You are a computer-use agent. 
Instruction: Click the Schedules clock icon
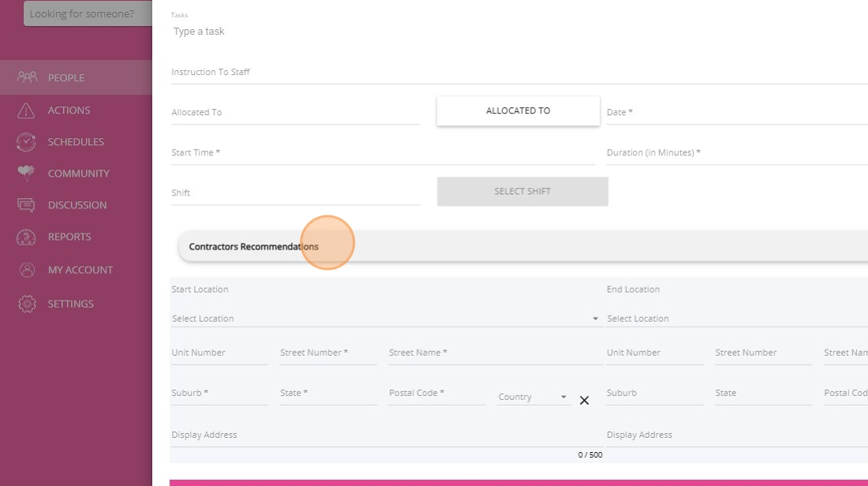click(x=27, y=142)
